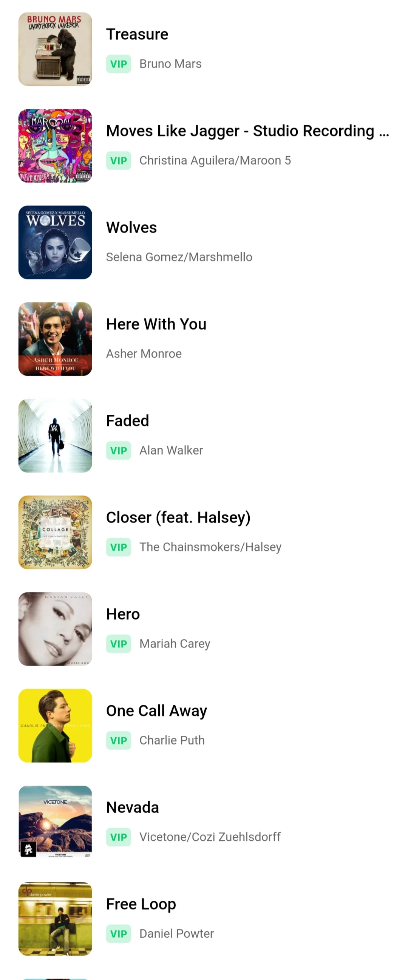This screenshot has height=980, width=408.
Task: Open the Collage album cover
Action: [x=55, y=532]
